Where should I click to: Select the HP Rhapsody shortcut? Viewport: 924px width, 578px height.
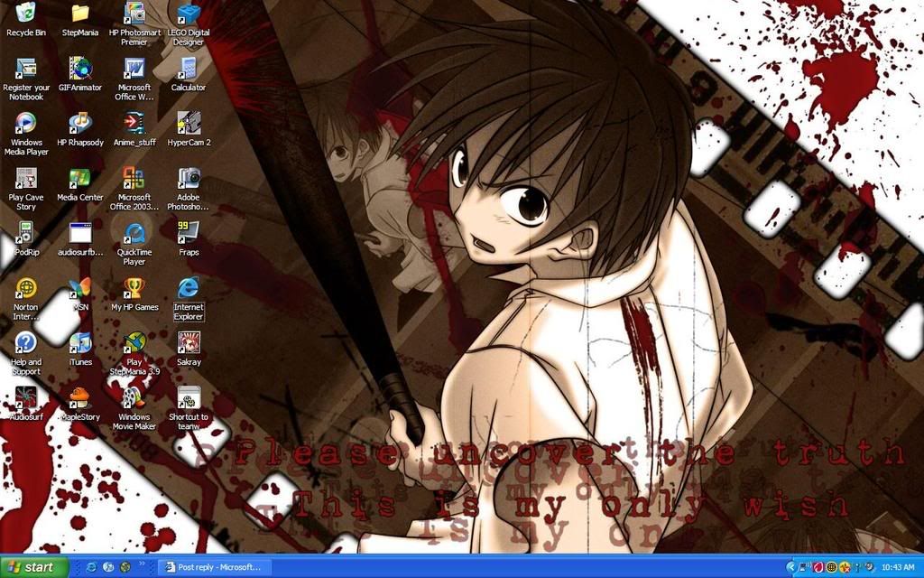[80, 129]
